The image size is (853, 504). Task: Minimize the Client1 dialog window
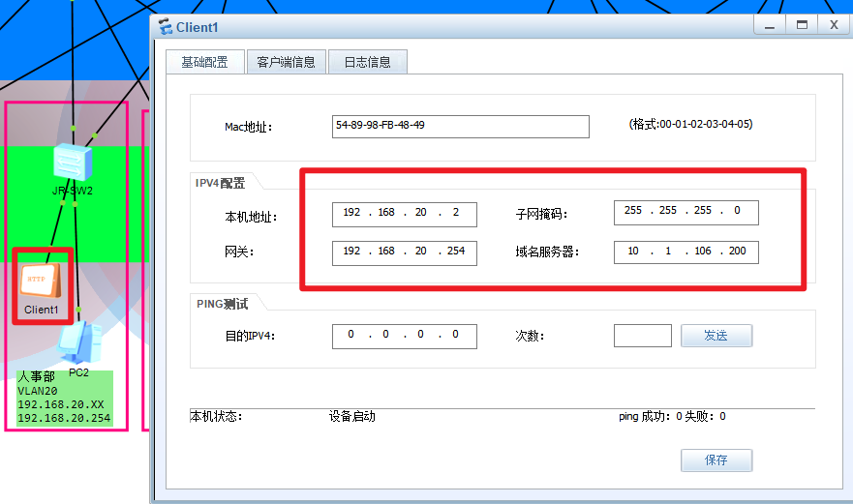(770, 25)
